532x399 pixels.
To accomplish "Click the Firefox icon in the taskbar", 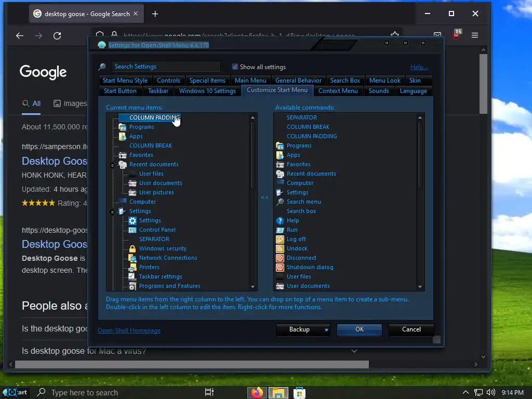I will pyautogui.click(x=257, y=393).
